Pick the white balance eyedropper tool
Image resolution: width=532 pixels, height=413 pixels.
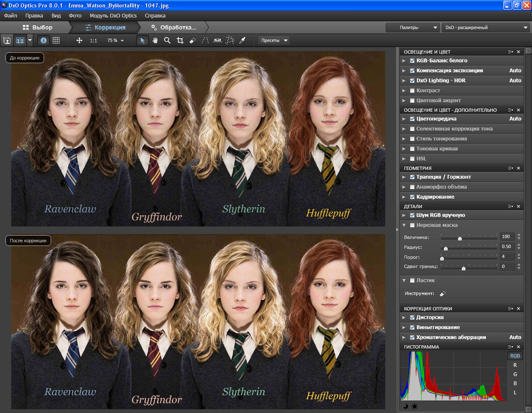243,40
